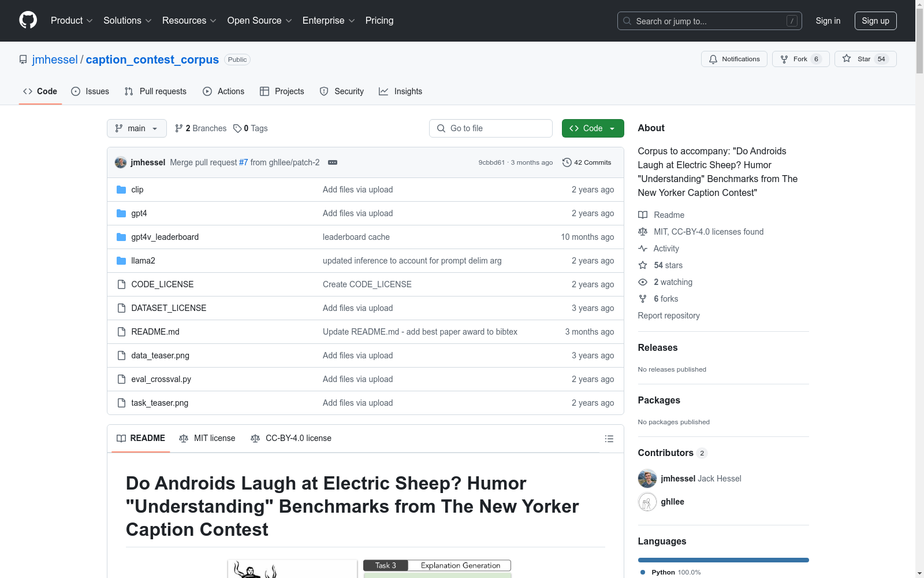View the 42 Commits history
Viewport: 924px width, 578px height.
click(x=587, y=162)
